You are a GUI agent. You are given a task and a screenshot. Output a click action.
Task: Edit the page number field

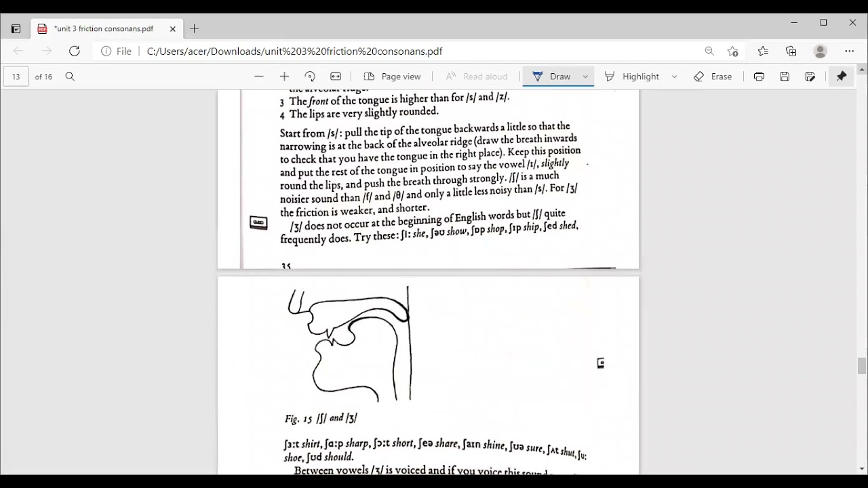16,77
